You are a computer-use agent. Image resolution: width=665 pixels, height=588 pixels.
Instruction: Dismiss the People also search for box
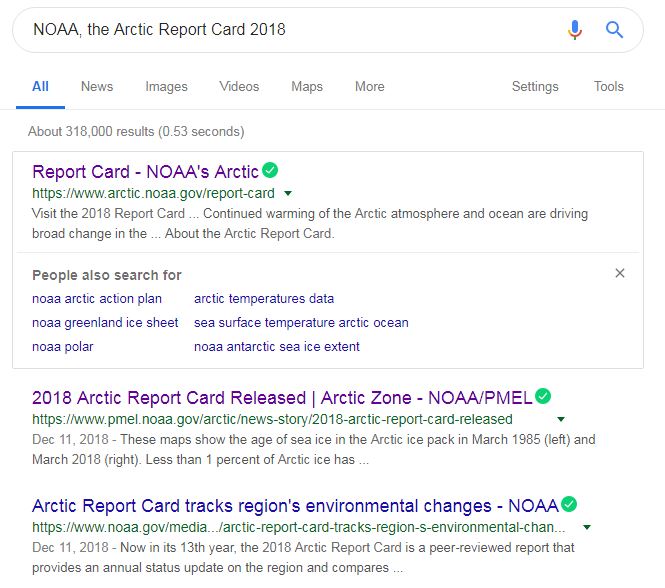pos(620,273)
